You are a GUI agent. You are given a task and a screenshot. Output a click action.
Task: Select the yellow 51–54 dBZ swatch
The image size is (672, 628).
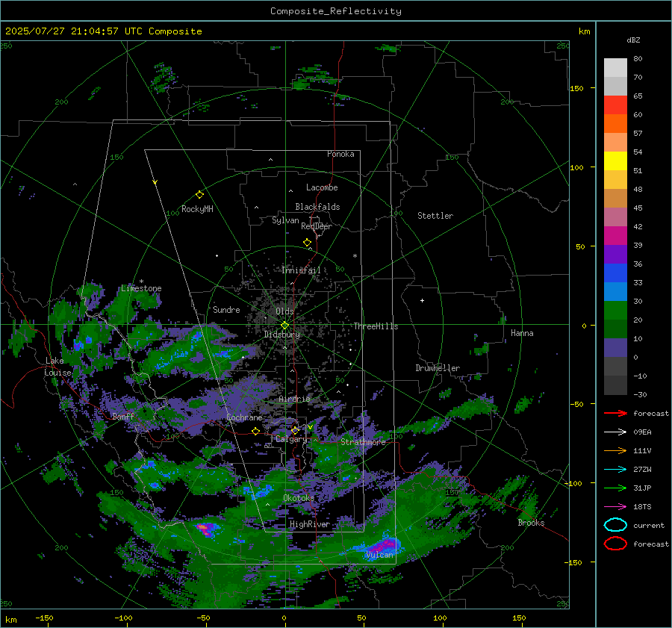click(615, 161)
